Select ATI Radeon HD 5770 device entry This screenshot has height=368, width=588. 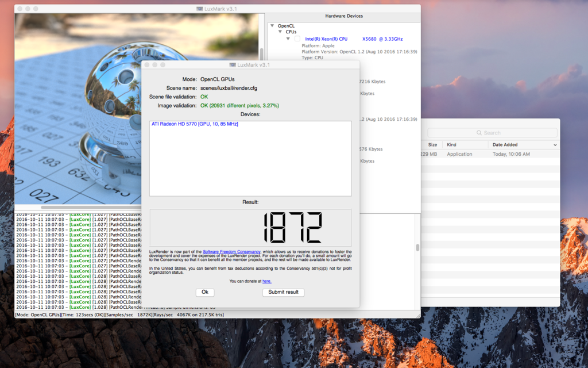coord(195,124)
